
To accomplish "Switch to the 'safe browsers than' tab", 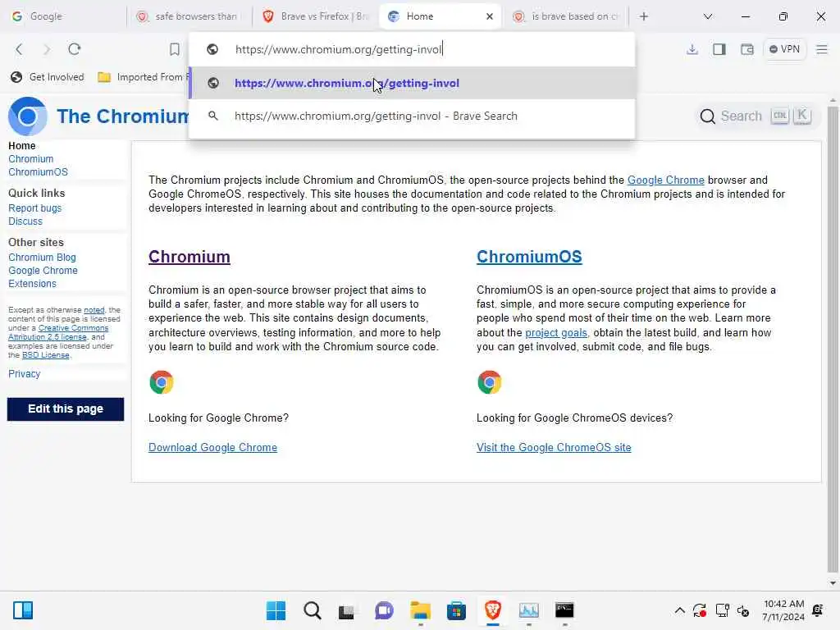I will 189,16.
